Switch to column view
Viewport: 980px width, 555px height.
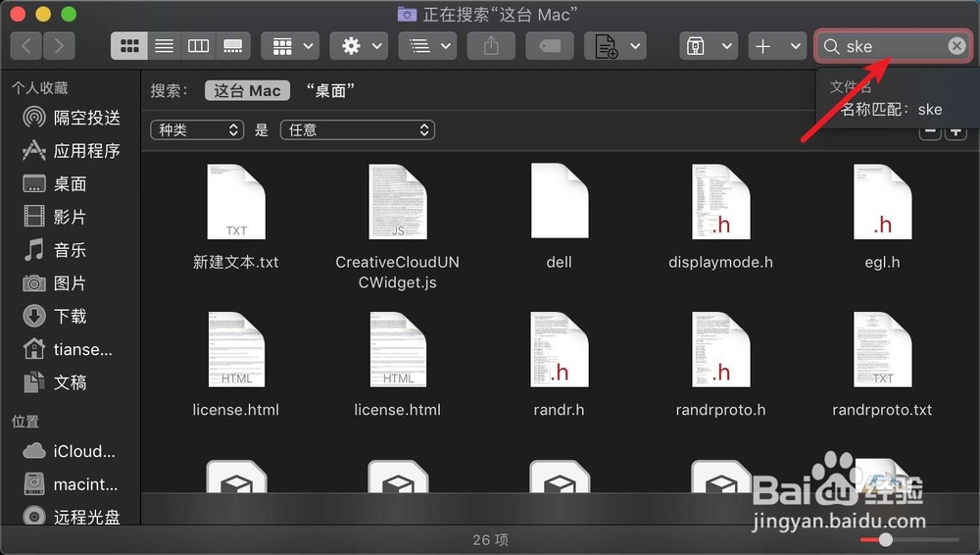[198, 46]
